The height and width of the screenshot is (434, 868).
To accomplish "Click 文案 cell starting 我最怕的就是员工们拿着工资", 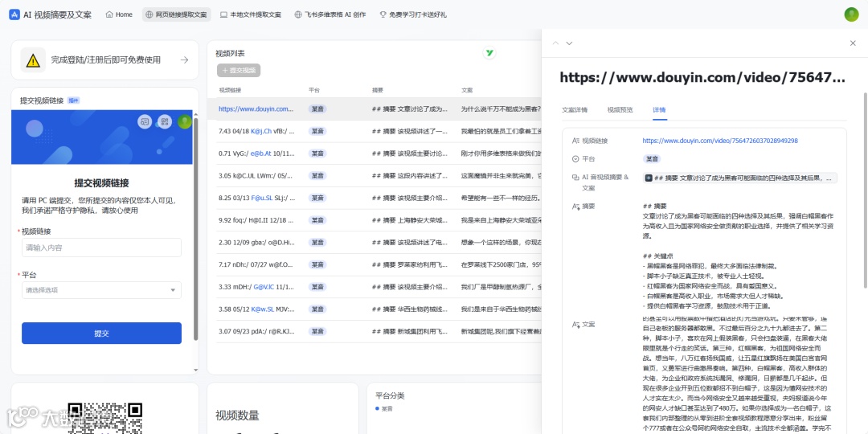I will [501, 131].
